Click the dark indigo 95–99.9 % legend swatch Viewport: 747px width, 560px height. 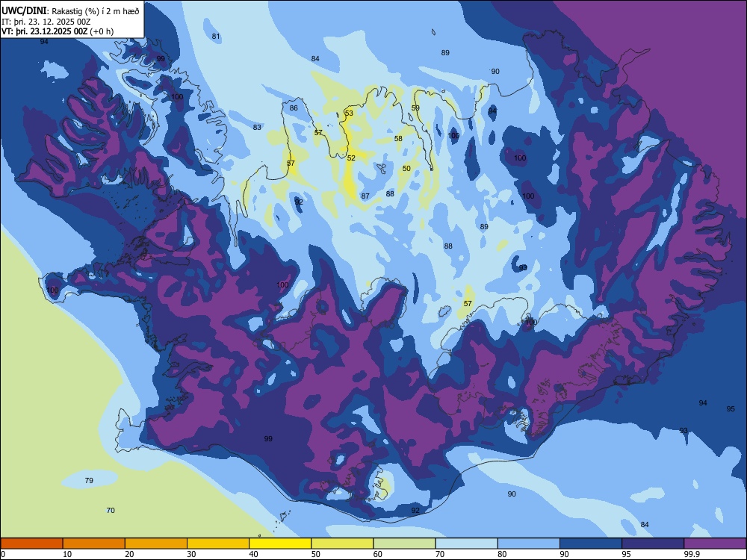pos(653,544)
